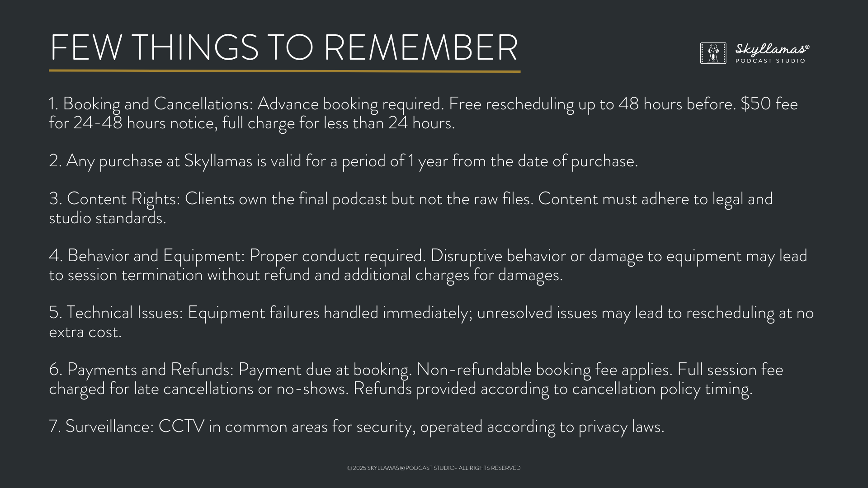Select the Payments and Refunds paragraph

(x=416, y=379)
